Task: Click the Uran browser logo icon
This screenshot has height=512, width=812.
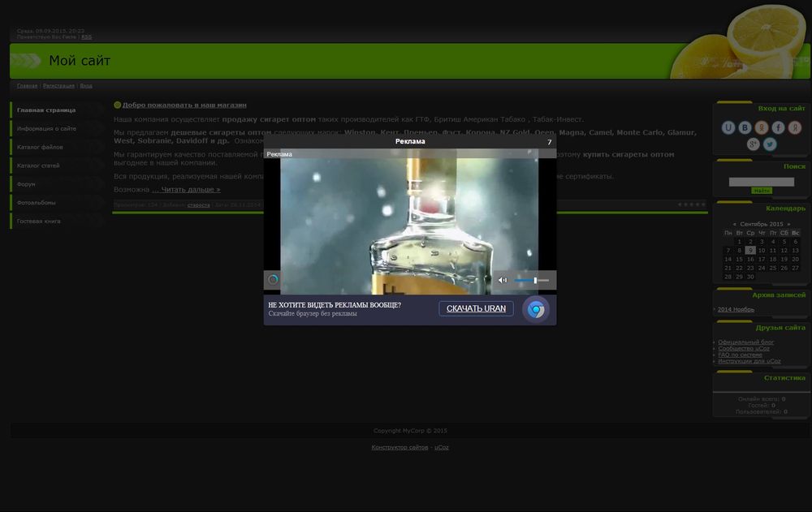Action: [536, 310]
